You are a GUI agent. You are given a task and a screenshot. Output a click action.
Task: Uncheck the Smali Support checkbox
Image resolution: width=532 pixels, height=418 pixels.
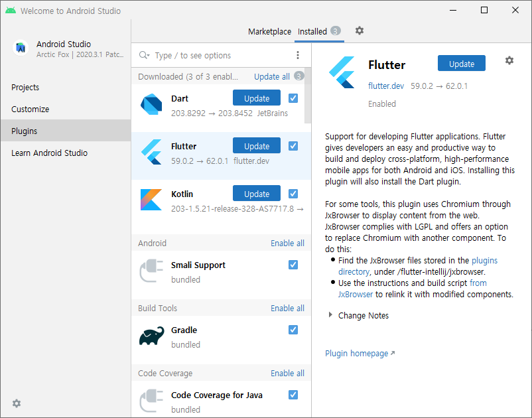click(293, 265)
